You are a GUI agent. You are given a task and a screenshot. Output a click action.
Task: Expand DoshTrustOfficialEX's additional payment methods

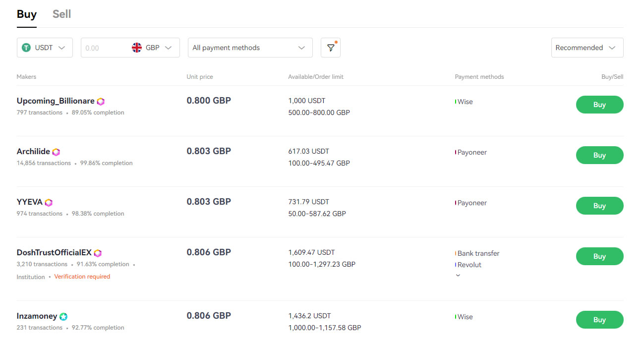pos(458,275)
